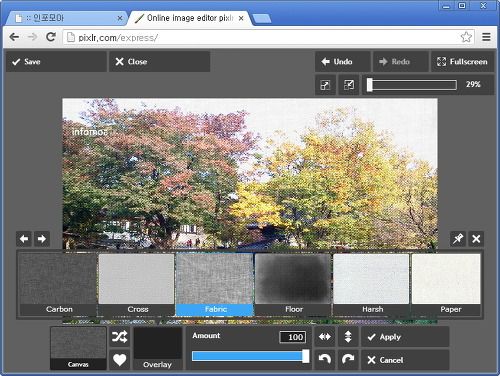
Task: Select the Online image editor pixlr tab
Action: [190, 18]
